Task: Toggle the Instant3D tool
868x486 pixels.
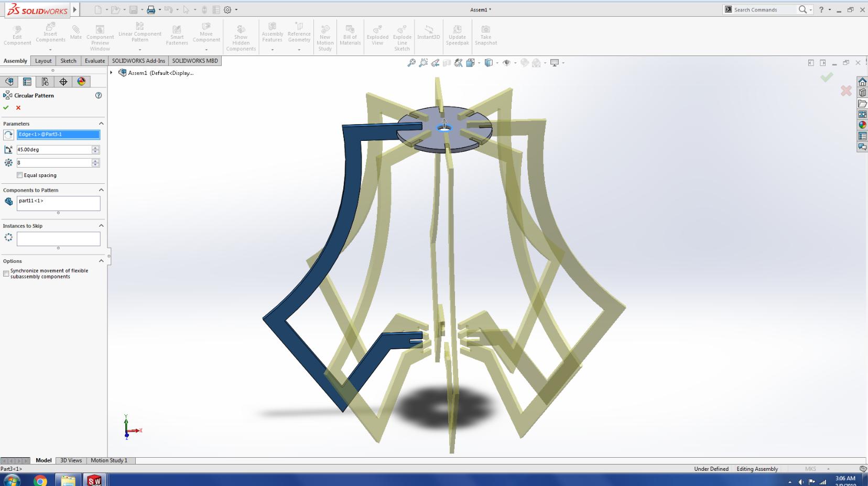Action: (x=429, y=32)
